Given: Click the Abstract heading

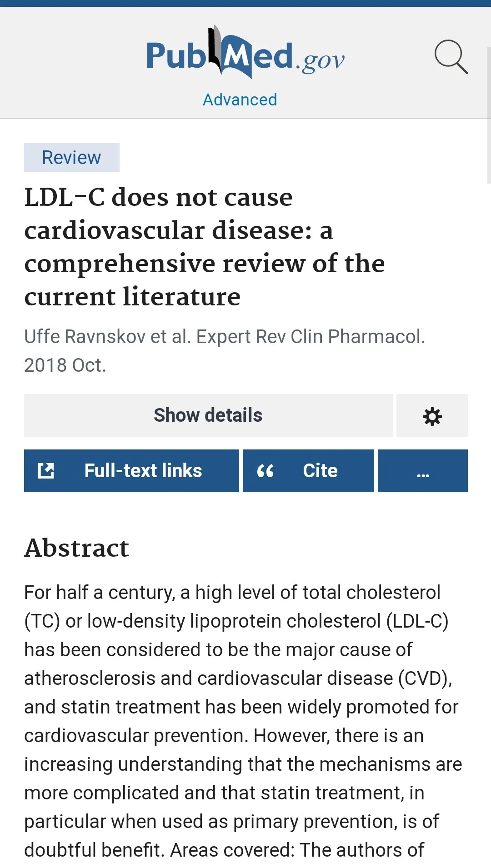Looking at the screenshot, I should tap(77, 548).
